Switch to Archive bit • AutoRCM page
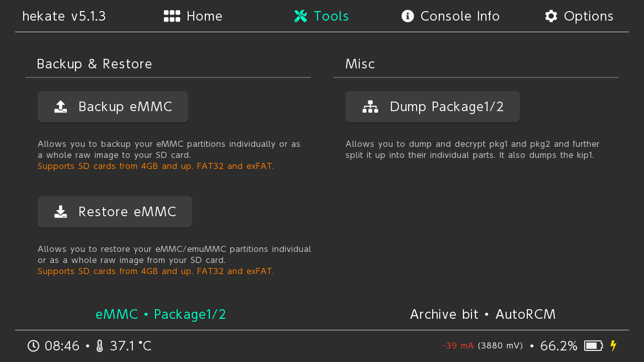Screen dimensions: 644x362 coord(483,314)
